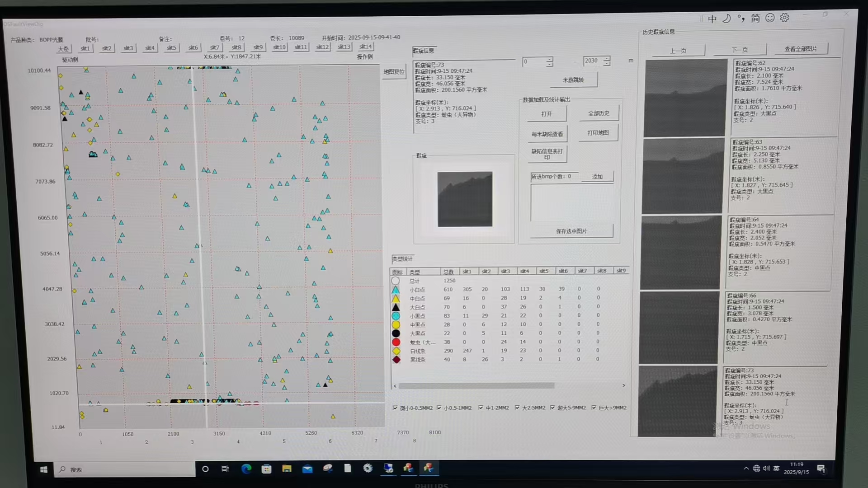Switch to the 大卷 tab

63,49
